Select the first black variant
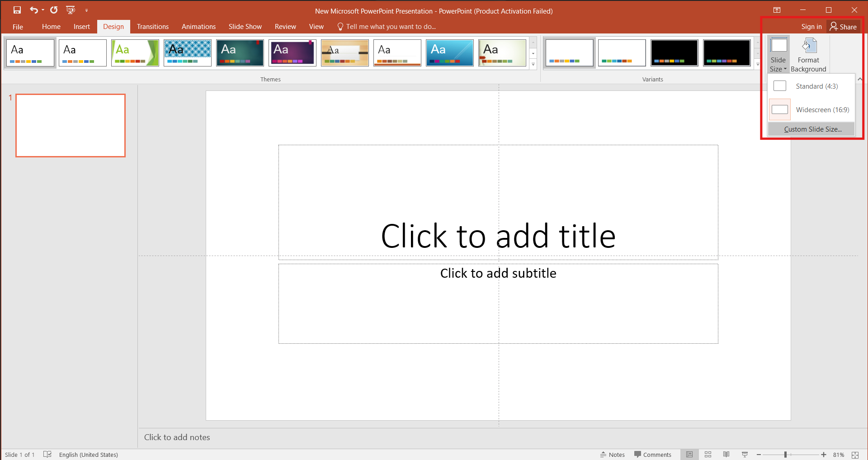Viewport: 868px width, 460px height. click(675, 53)
